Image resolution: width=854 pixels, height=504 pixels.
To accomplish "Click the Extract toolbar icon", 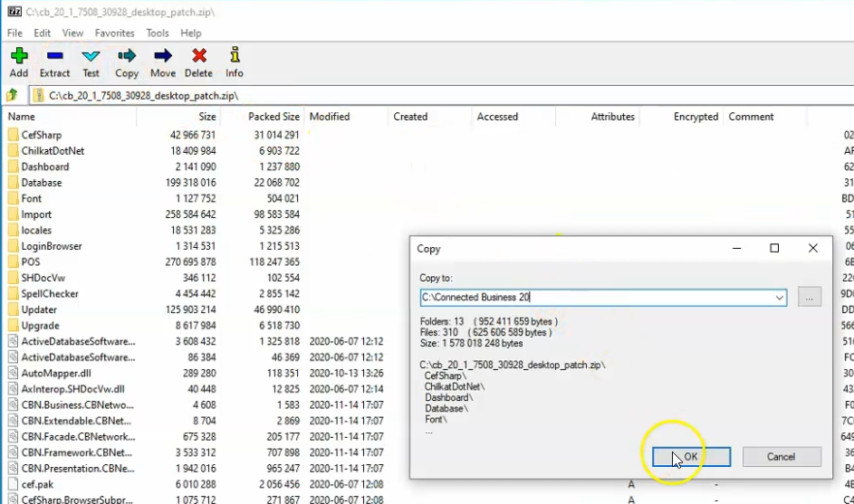I will coord(54,62).
